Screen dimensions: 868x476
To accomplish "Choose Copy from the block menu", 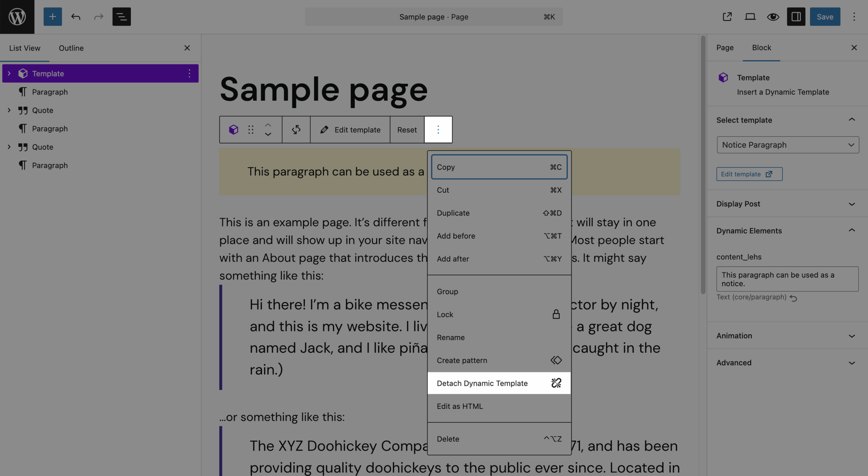I will pos(499,167).
